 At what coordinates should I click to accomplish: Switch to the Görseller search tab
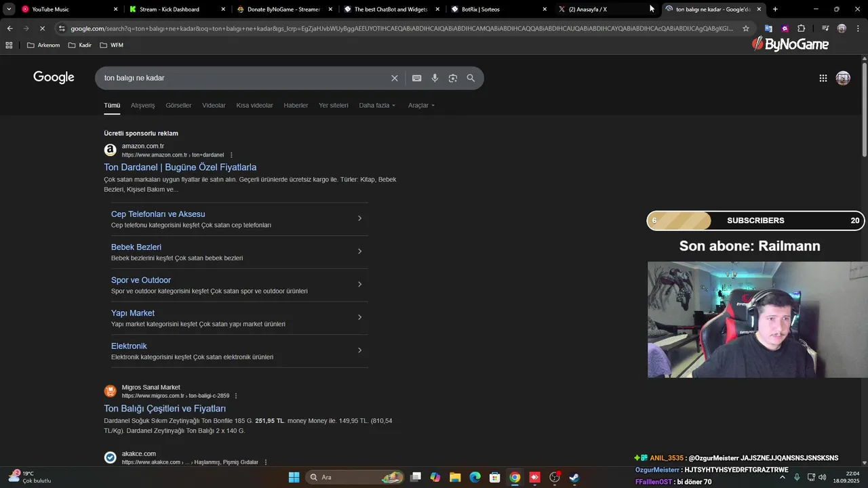point(178,105)
